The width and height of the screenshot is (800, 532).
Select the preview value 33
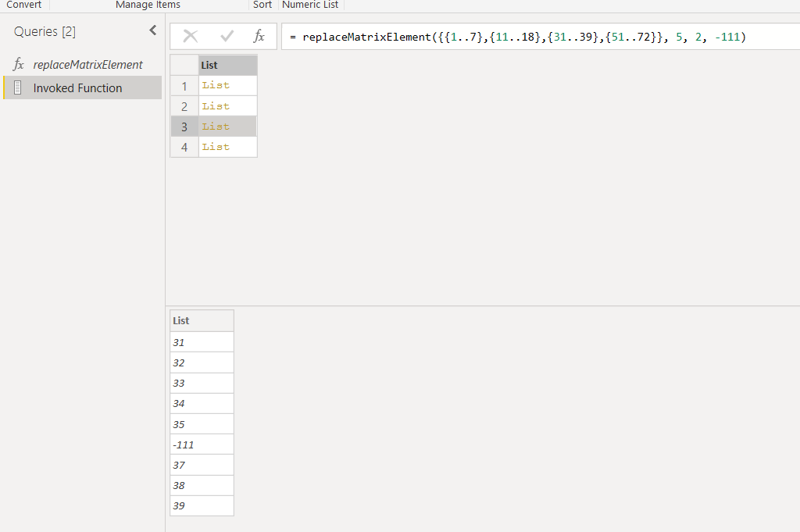click(x=202, y=383)
